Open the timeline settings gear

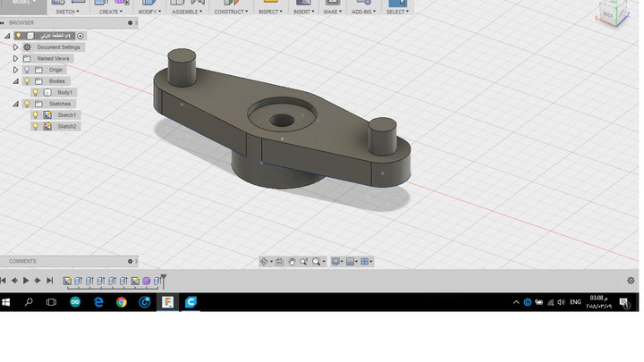pyautogui.click(x=631, y=281)
